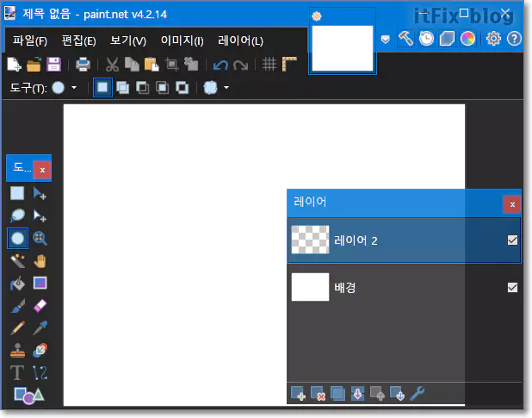Choose Intersect selection mode

click(x=162, y=88)
